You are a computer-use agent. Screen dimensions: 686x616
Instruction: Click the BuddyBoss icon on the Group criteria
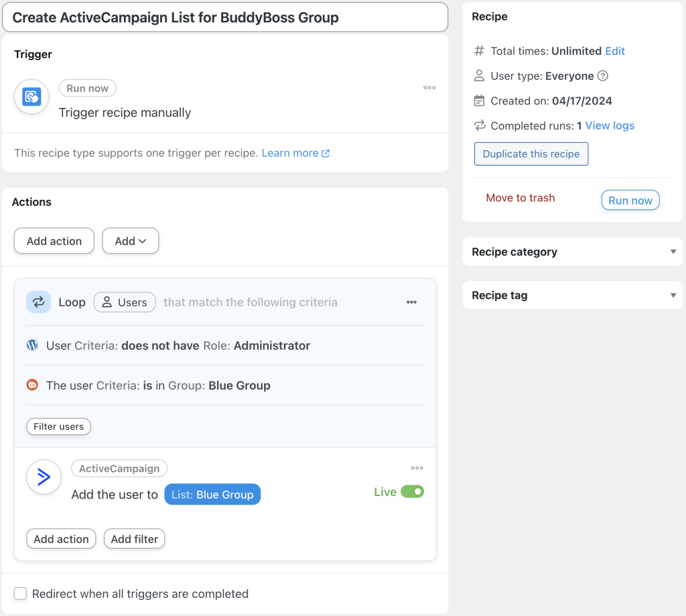point(31,385)
